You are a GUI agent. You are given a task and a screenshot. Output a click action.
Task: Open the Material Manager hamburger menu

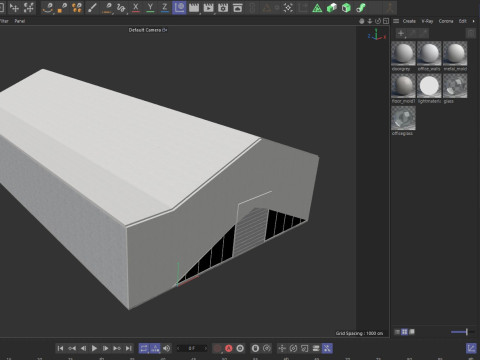coord(396,21)
